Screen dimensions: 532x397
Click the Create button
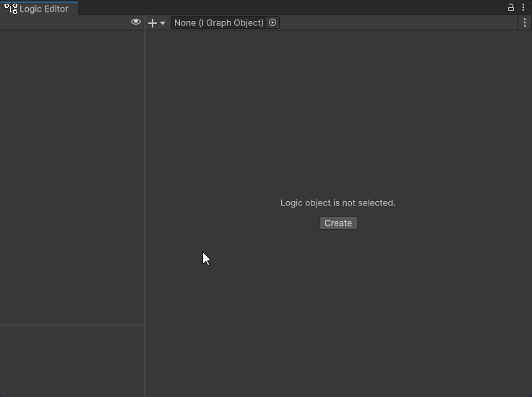pos(338,223)
